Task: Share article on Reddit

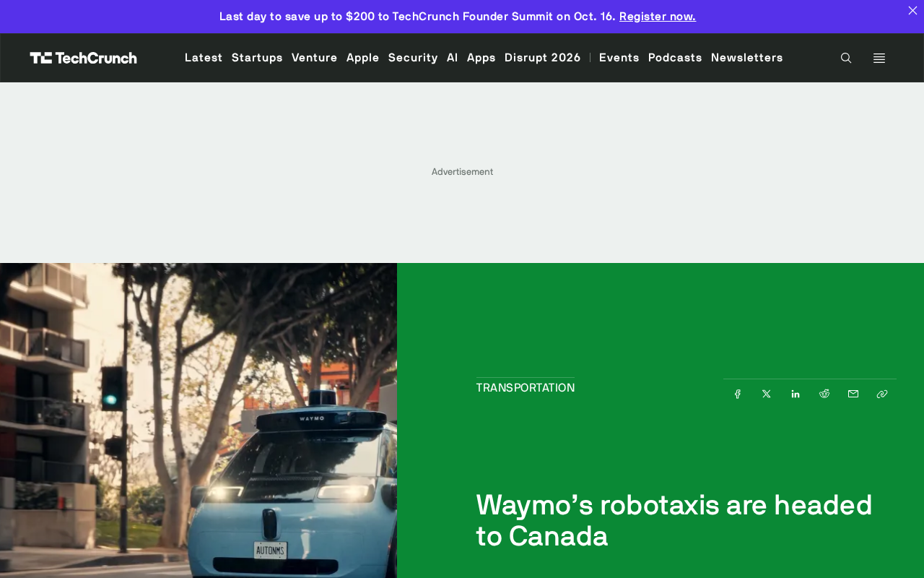Action: click(824, 394)
